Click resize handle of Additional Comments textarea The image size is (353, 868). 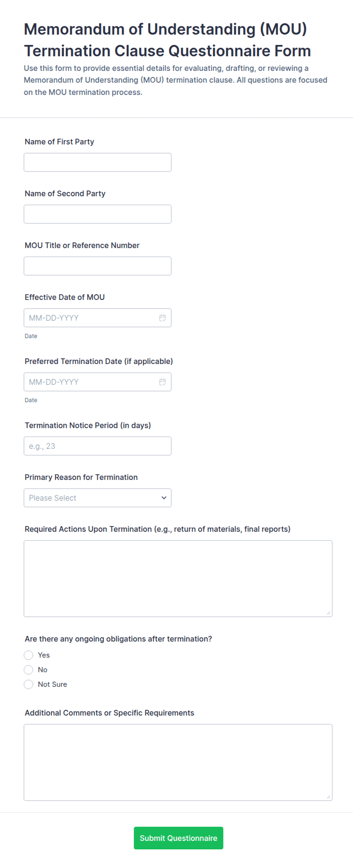[x=328, y=797]
